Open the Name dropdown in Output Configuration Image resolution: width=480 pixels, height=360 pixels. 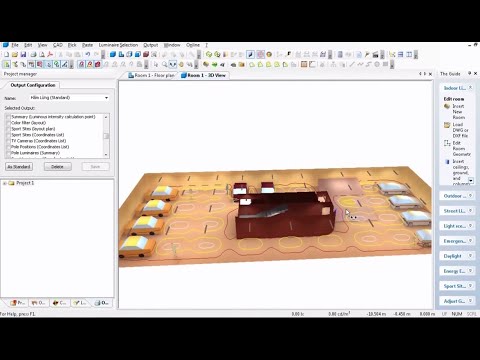coord(106,98)
